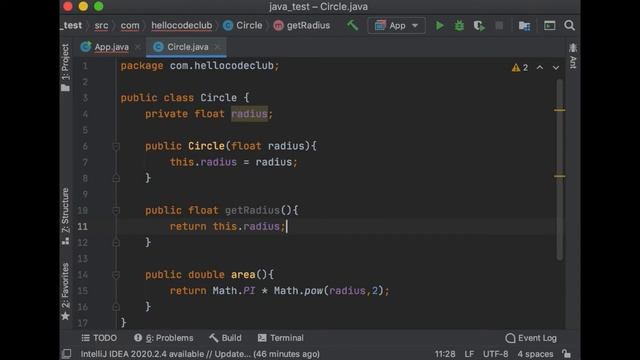The height and width of the screenshot is (360, 640).
Task: Open the Event Log
Action: coord(531,338)
